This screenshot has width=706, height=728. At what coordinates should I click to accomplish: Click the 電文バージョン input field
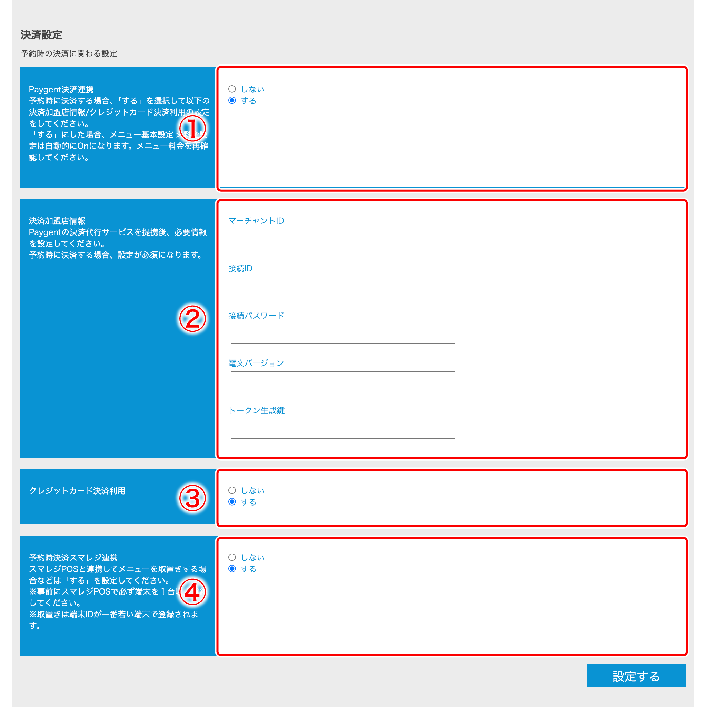click(x=342, y=381)
